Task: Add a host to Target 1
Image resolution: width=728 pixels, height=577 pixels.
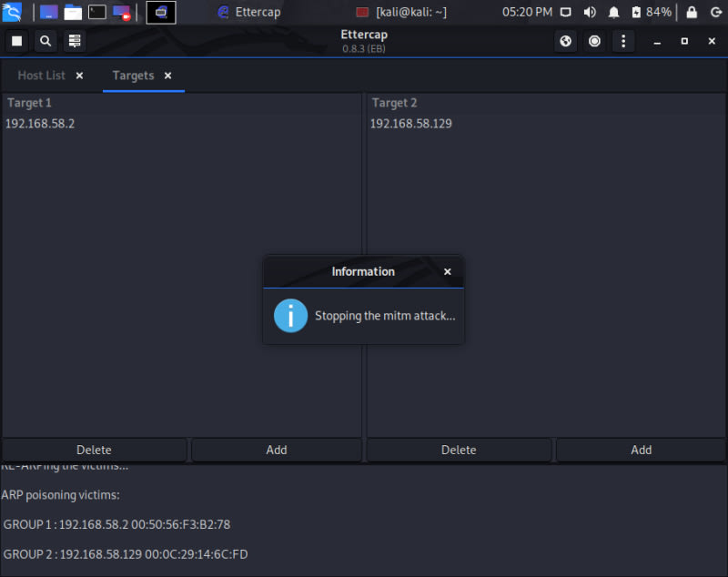Action: (x=277, y=450)
